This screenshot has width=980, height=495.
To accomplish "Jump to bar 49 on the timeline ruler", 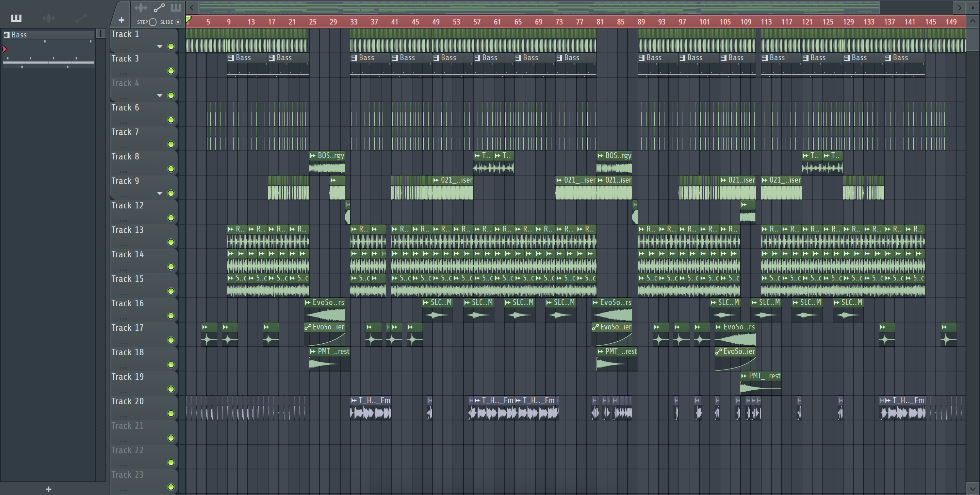I will click(x=436, y=22).
